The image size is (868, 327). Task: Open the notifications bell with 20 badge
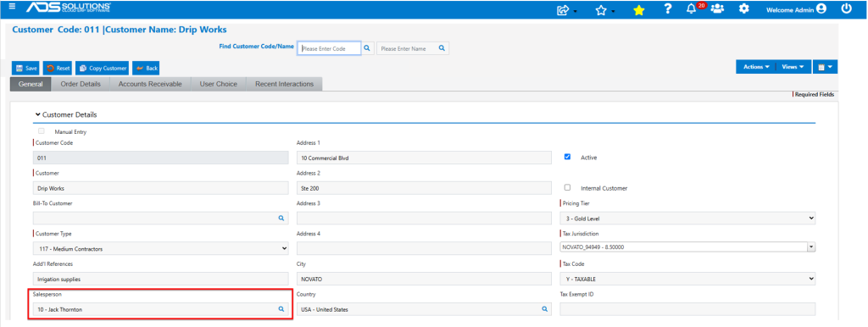coord(691,9)
